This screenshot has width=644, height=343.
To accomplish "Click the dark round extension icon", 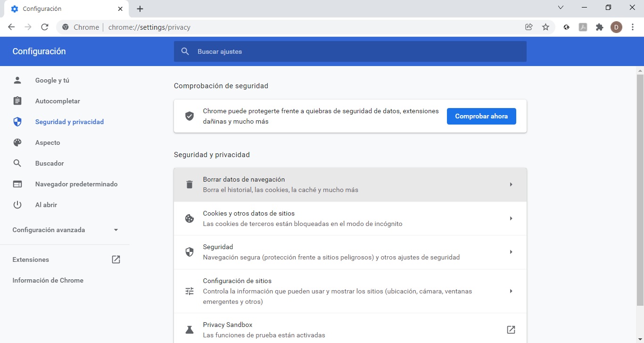I will pyautogui.click(x=567, y=27).
